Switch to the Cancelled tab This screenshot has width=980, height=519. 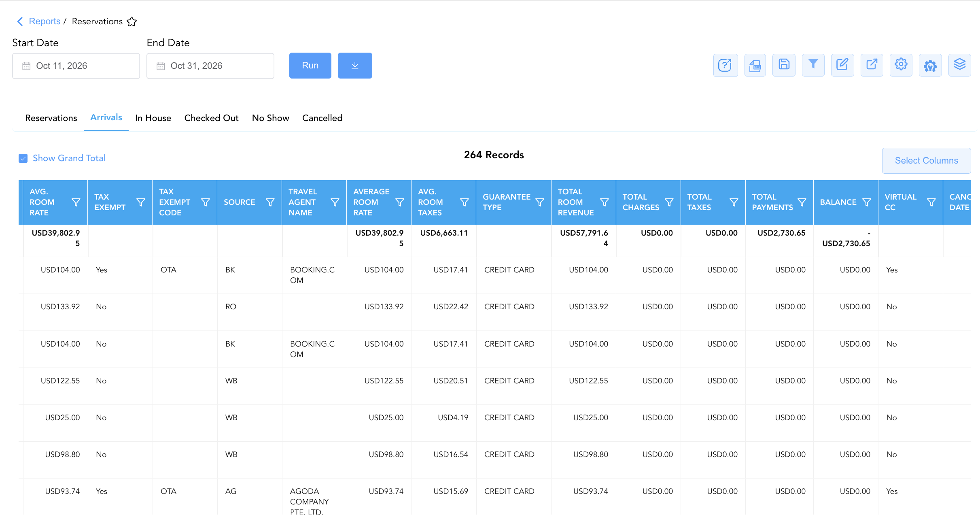click(322, 118)
